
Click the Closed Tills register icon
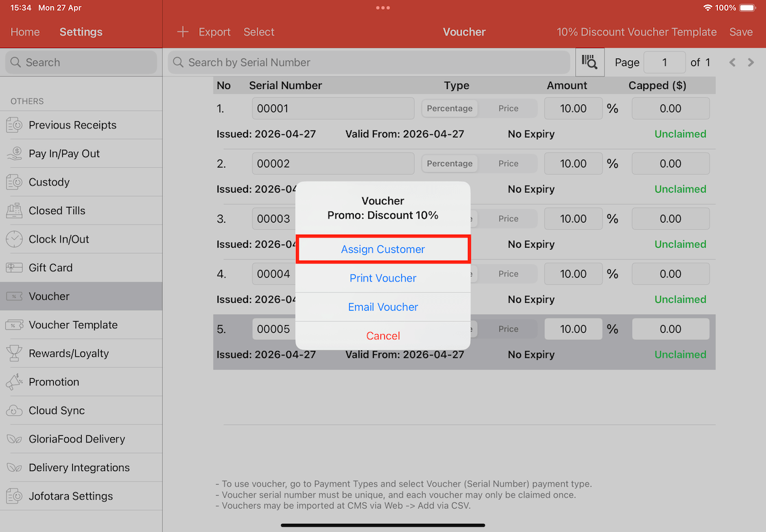click(x=14, y=211)
